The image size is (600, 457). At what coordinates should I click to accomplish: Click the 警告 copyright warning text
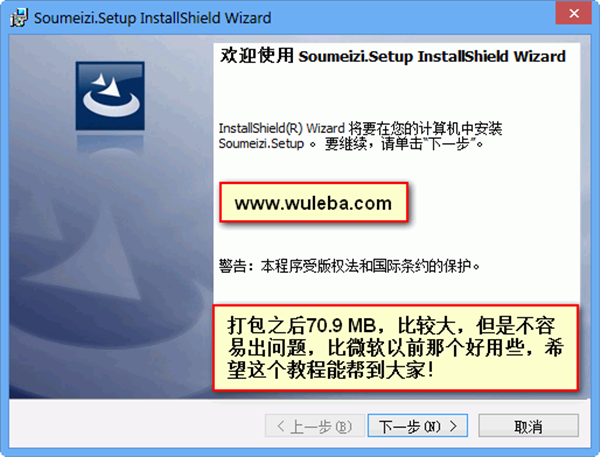[x=349, y=266]
